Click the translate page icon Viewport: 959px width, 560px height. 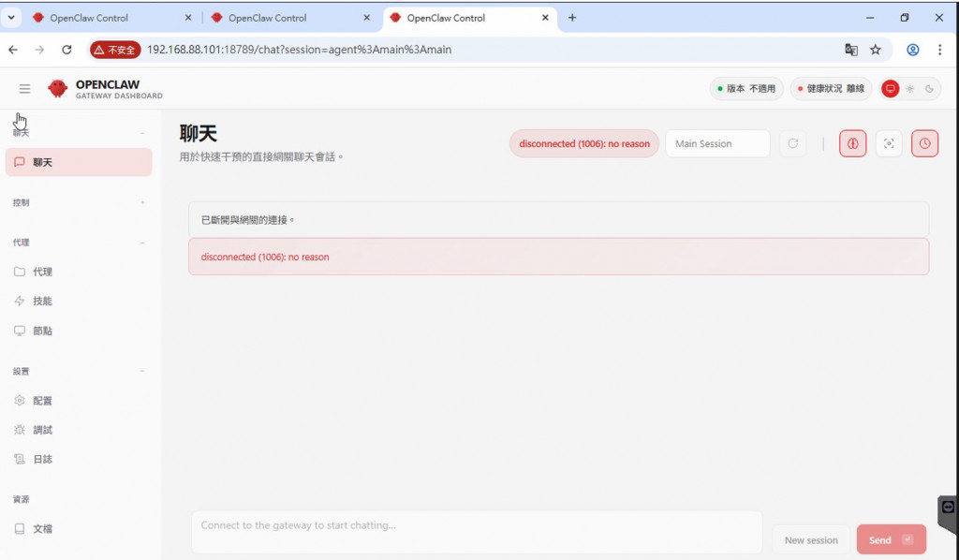click(x=850, y=50)
